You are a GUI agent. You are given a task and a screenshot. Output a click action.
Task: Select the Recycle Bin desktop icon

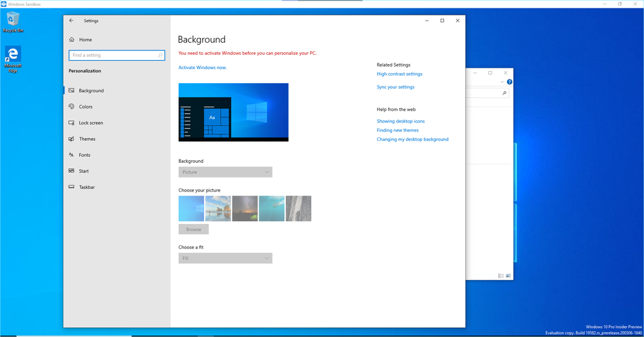(x=13, y=22)
